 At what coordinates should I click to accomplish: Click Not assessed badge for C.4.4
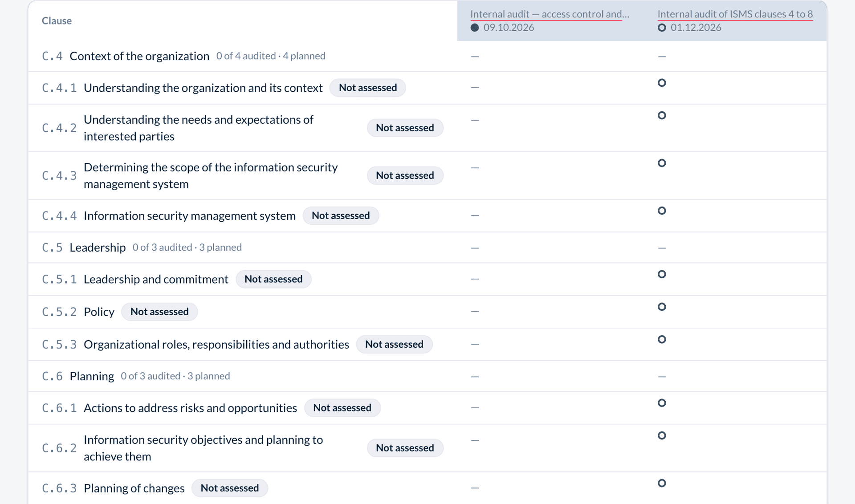(341, 215)
